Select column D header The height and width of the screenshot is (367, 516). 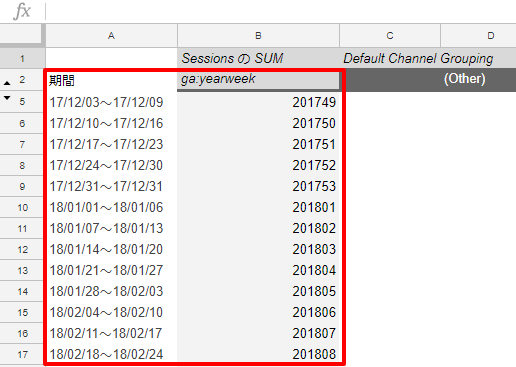pos(479,36)
